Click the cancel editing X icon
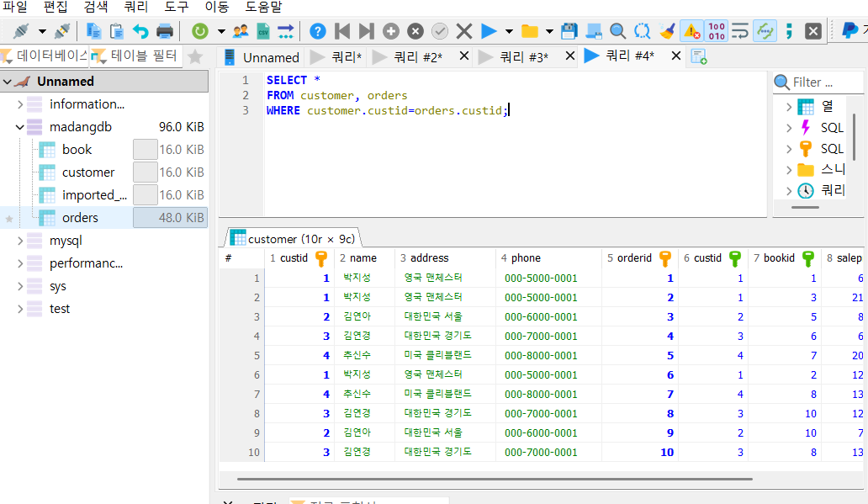This screenshot has height=504, width=868. coord(464,31)
